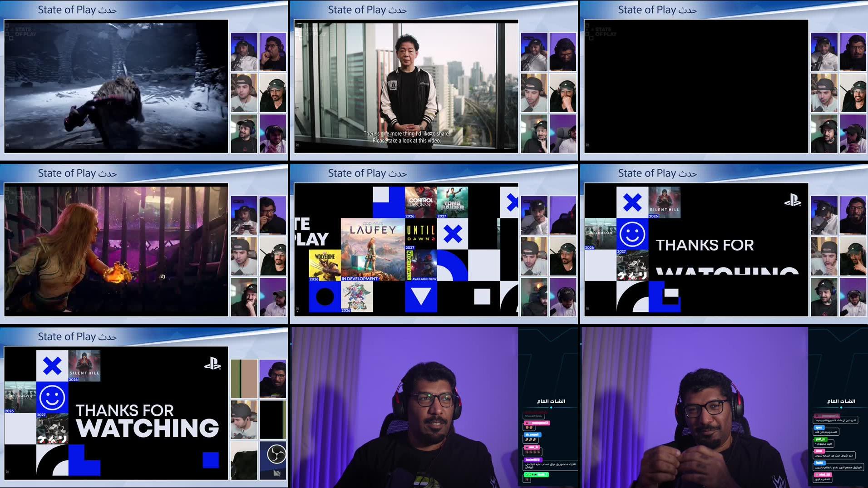Viewport: 868px width, 488px height.
Task: Click the 'THANKS FOR' text in the cut-off WATCHING frame
Action: tap(705, 245)
